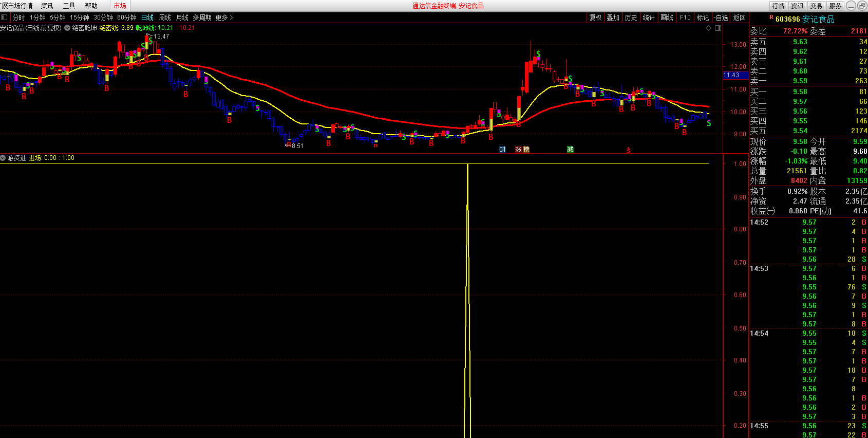Switch to the 1分钟 period

point(37,17)
